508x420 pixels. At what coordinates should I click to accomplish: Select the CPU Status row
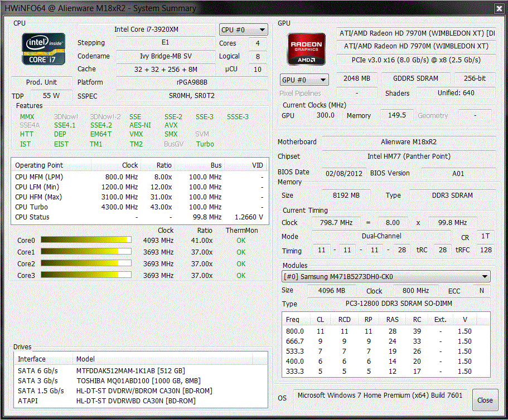[140, 217]
